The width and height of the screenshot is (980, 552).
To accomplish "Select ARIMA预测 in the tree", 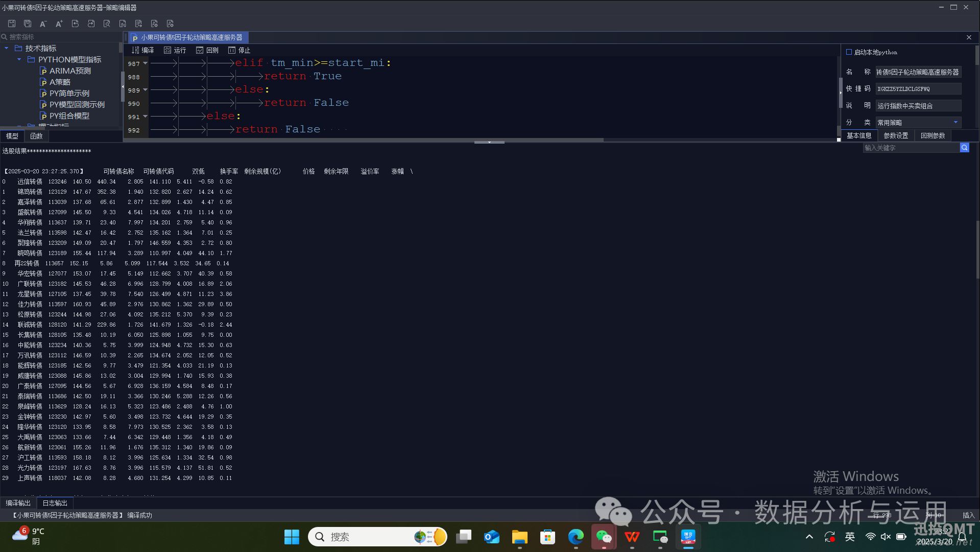I will 65,71.
